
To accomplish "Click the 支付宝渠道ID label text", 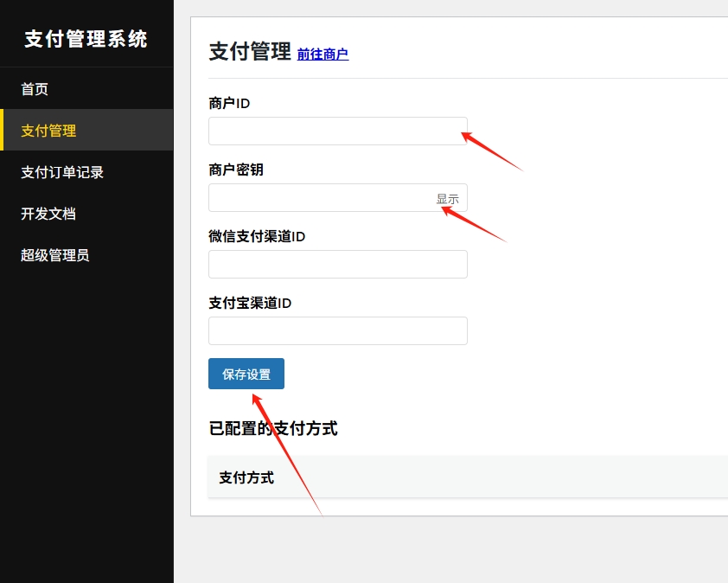I will 250,304.
